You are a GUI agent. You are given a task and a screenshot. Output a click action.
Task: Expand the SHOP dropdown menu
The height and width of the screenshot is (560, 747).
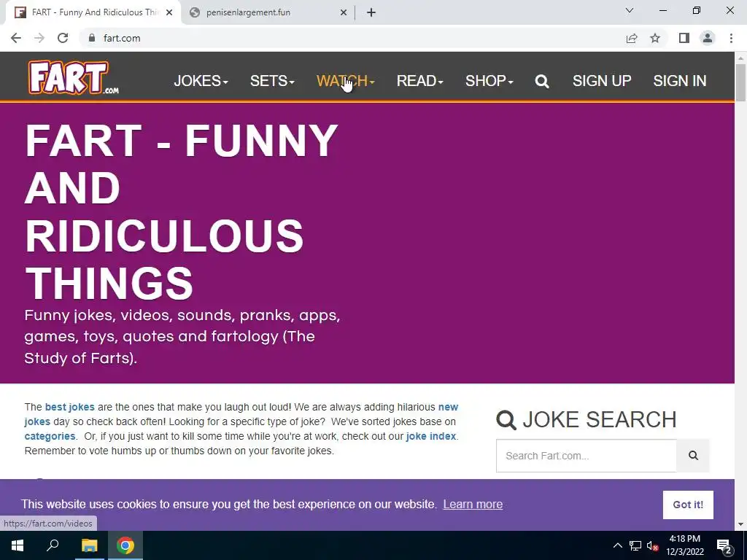click(489, 81)
